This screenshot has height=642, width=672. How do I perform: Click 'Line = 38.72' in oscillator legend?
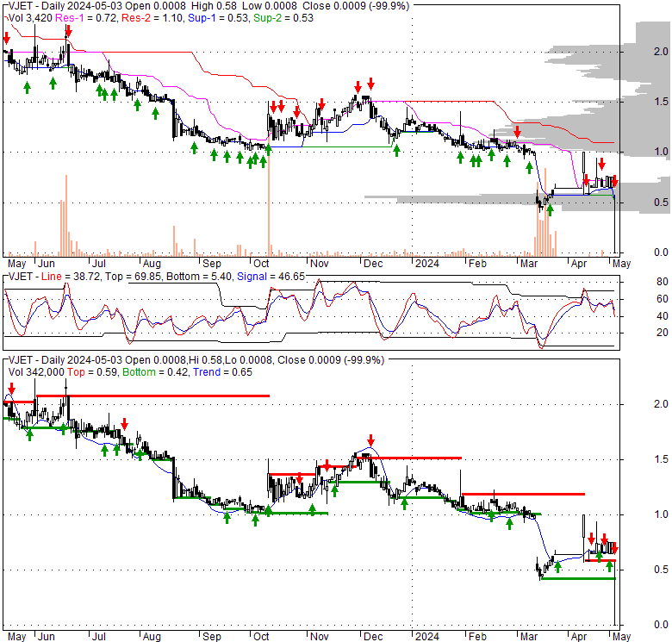[72, 277]
